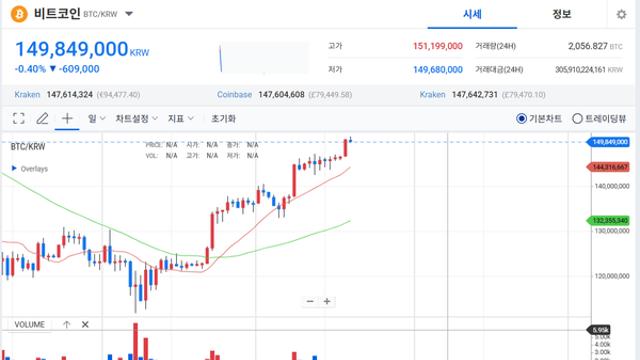This screenshot has width=640, height=360.
Task: Click the 초기화 reset button
Action: pyautogui.click(x=223, y=118)
